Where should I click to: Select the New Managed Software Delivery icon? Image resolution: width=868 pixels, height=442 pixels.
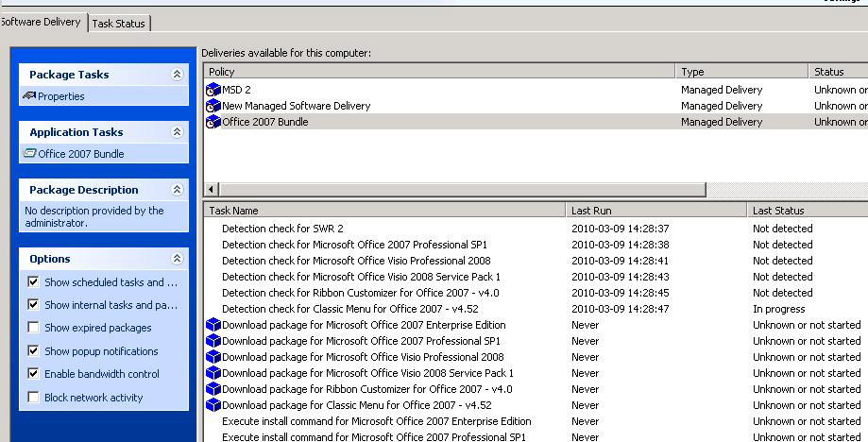click(213, 106)
